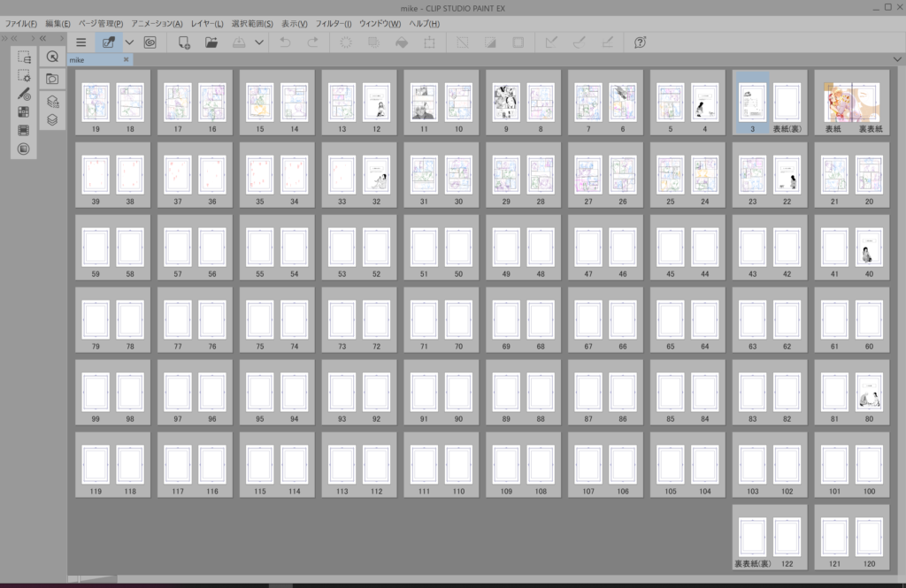Create a new file with New icon
The width and height of the screenshot is (906, 588).
click(184, 42)
